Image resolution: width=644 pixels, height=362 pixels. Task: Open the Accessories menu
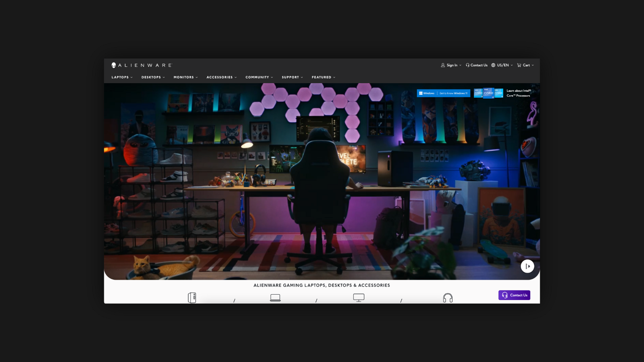tap(222, 77)
